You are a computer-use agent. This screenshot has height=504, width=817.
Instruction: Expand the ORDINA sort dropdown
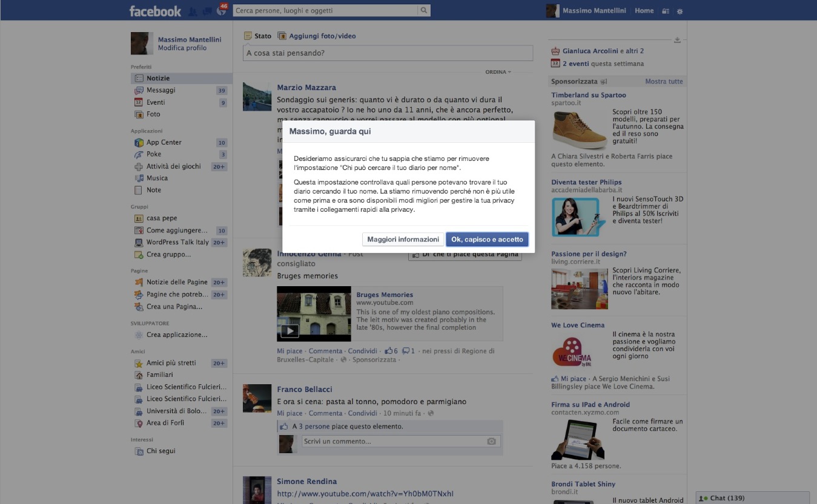pyautogui.click(x=498, y=72)
